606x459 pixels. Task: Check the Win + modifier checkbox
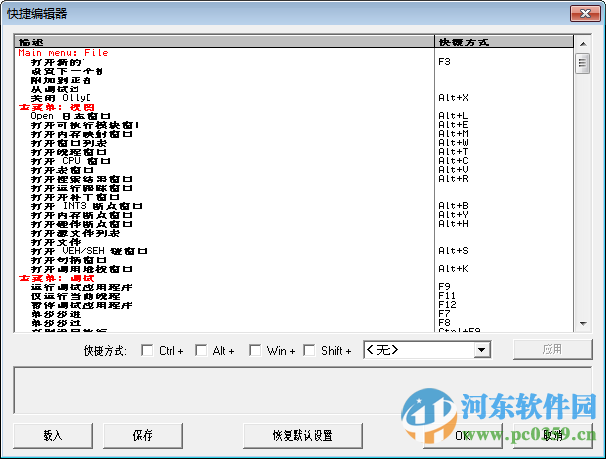(x=255, y=350)
